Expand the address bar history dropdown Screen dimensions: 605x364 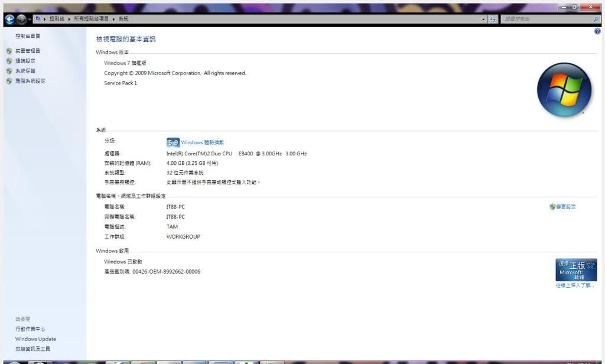(x=483, y=19)
